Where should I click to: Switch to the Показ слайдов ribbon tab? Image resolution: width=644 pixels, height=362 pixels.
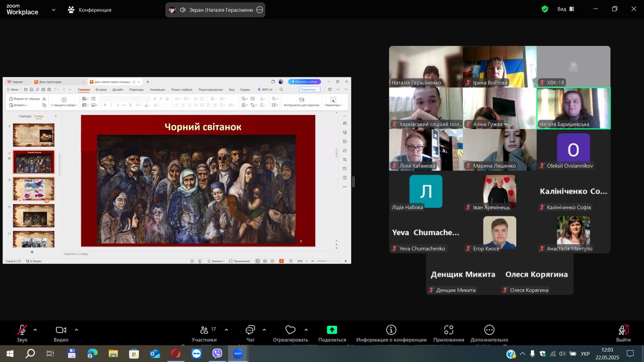point(182,90)
